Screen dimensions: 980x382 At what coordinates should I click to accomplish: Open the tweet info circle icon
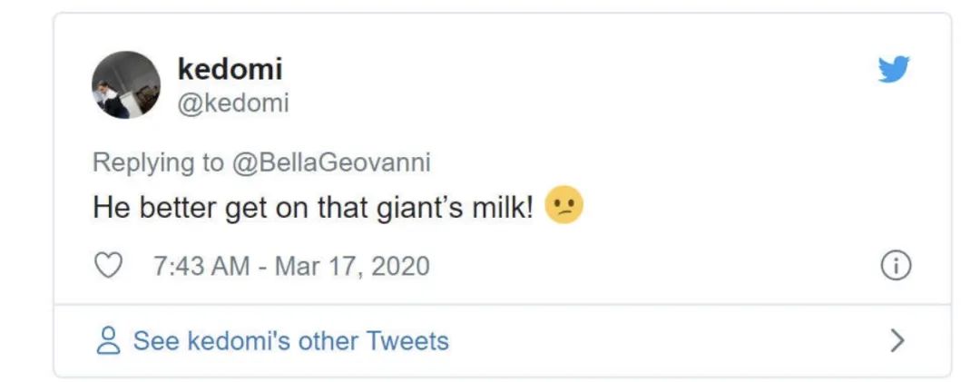coord(896,266)
